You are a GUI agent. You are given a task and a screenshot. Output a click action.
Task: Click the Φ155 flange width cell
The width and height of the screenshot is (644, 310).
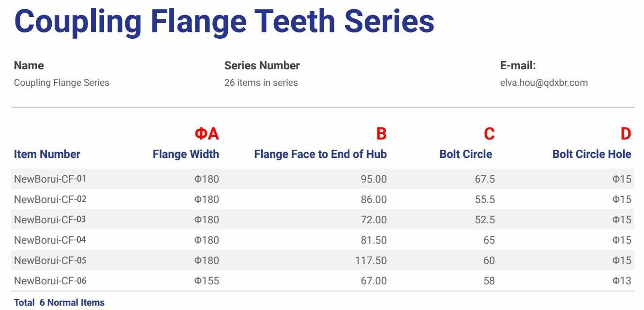[207, 281]
